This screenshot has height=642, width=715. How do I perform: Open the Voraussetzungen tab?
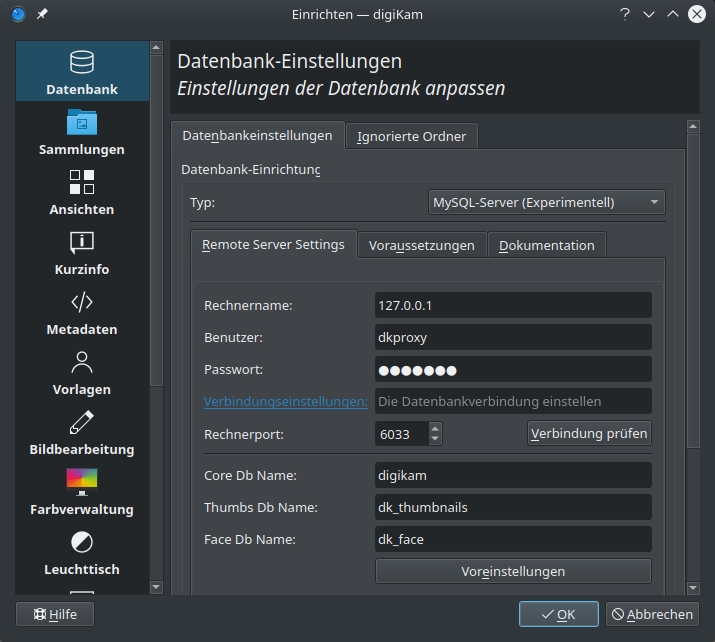coord(422,245)
